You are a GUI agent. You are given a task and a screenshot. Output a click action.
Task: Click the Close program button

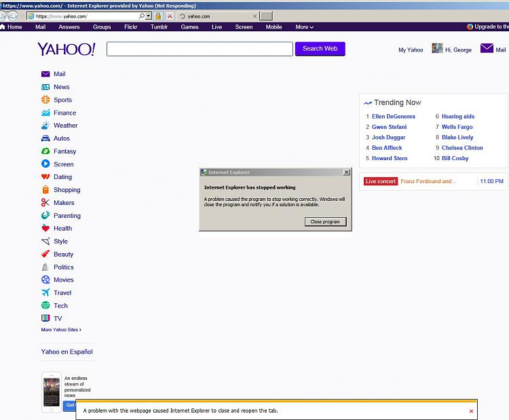325,222
